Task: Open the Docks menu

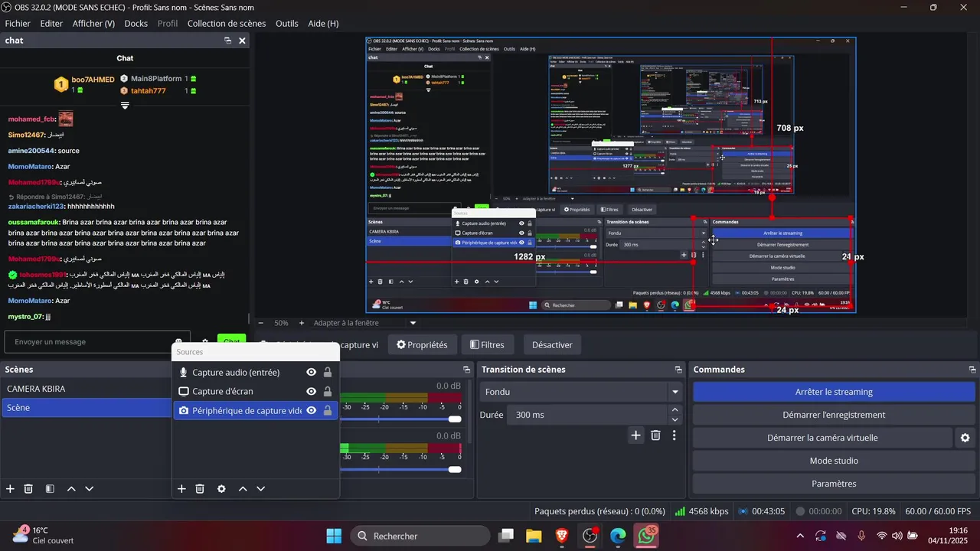Action: pos(136,24)
